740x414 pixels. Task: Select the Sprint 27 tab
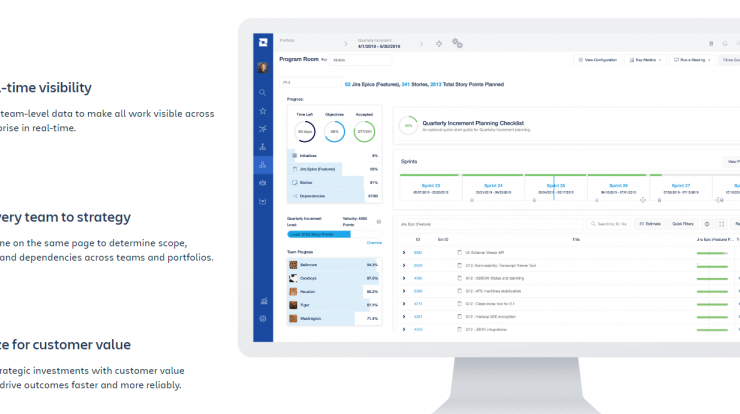click(x=681, y=188)
